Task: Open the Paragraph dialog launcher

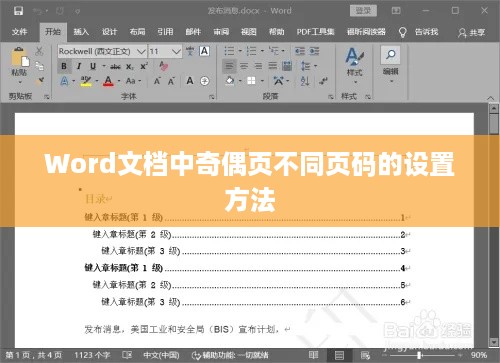Action: point(330,97)
